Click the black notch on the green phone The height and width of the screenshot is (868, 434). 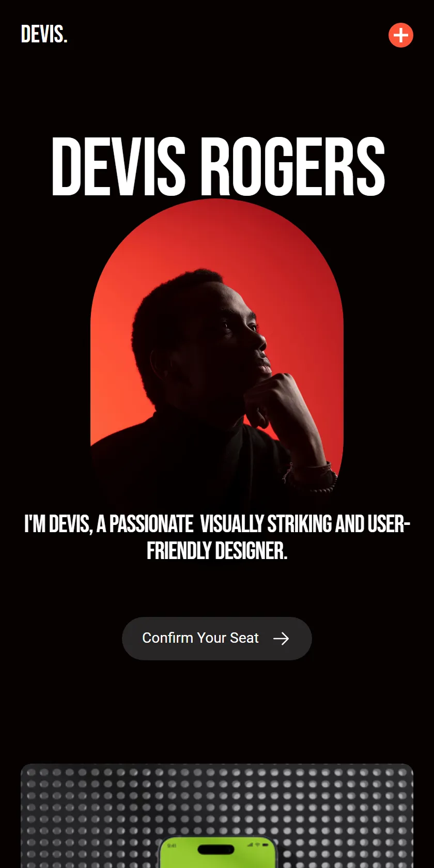216,849
